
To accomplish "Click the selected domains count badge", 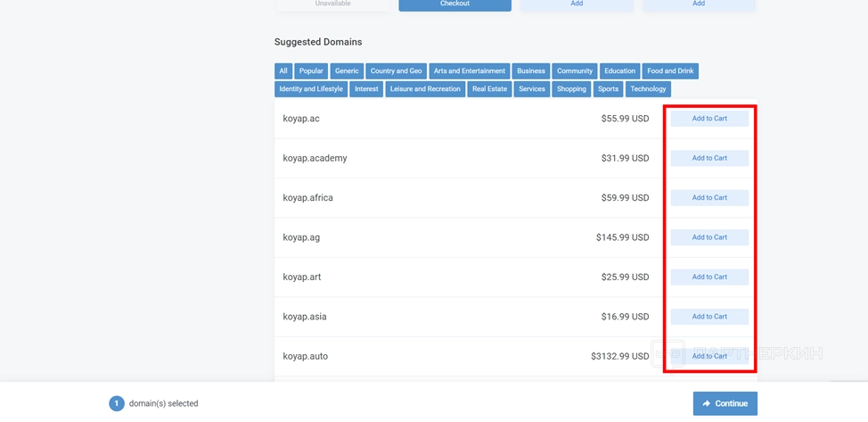I will (x=116, y=403).
